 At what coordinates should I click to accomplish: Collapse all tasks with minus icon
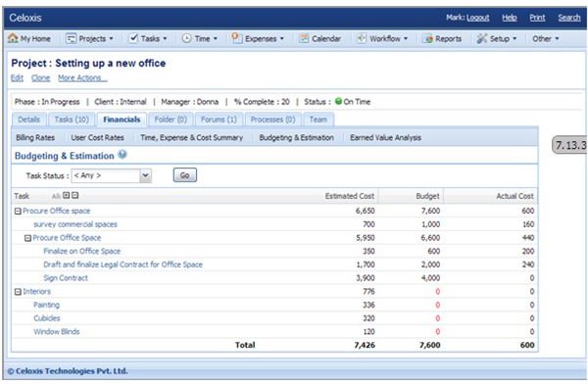click(75, 195)
